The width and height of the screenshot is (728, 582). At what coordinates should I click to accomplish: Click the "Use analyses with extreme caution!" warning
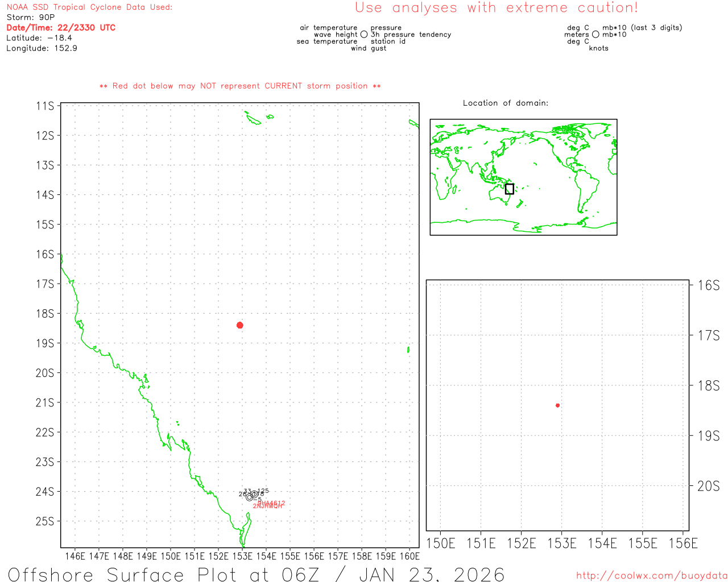pos(497,8)
